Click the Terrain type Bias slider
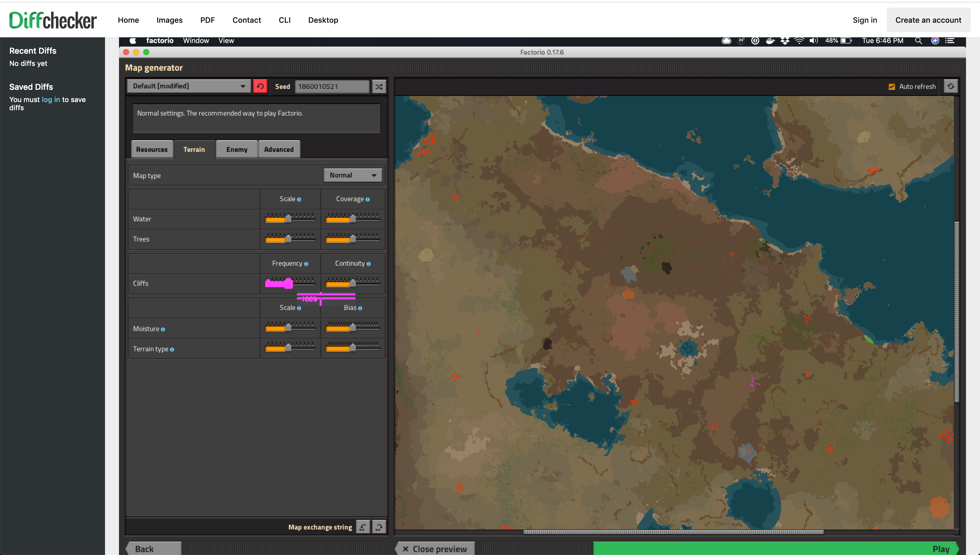The width and height of the screenshot is (980, 555). (353, 347)
